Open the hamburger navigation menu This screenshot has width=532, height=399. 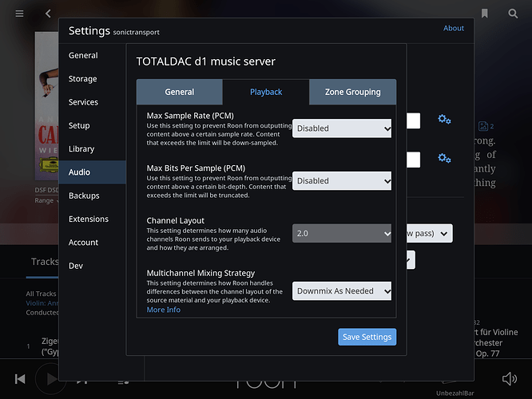click(19, 14)
